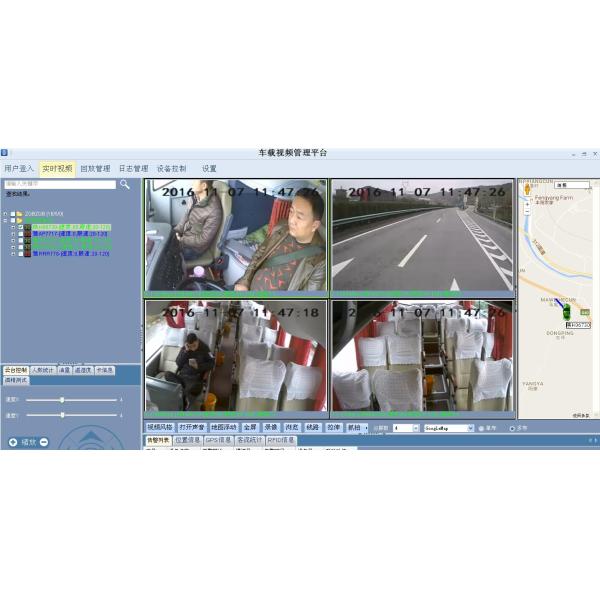600x600 pixels.
Task: Click the vehicle search input field
Action: [60, 184]
